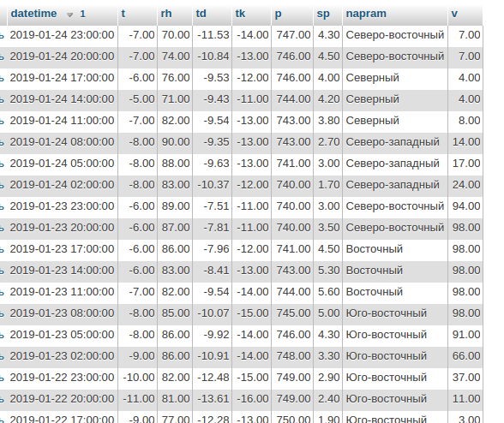
Task: Click the v value 24.00 cell
Action: (465, 185)
